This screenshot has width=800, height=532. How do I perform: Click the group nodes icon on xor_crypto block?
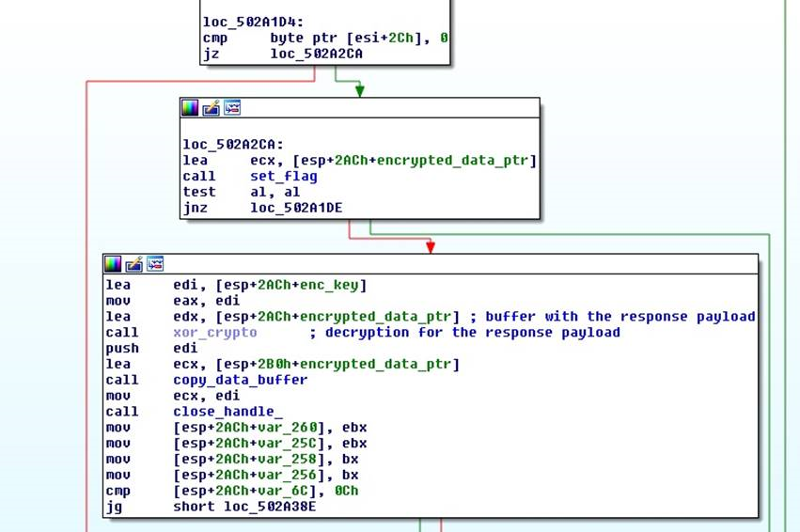point(154,264)
